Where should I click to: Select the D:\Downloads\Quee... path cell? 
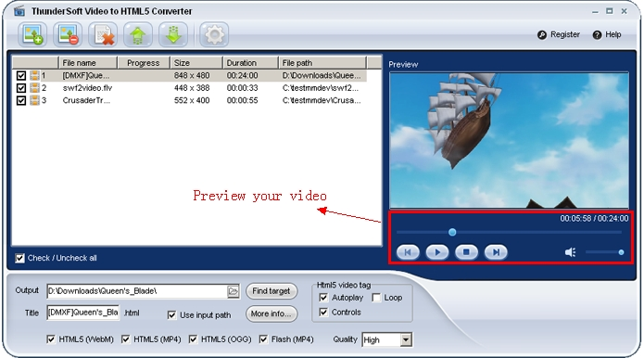(322, 76)
